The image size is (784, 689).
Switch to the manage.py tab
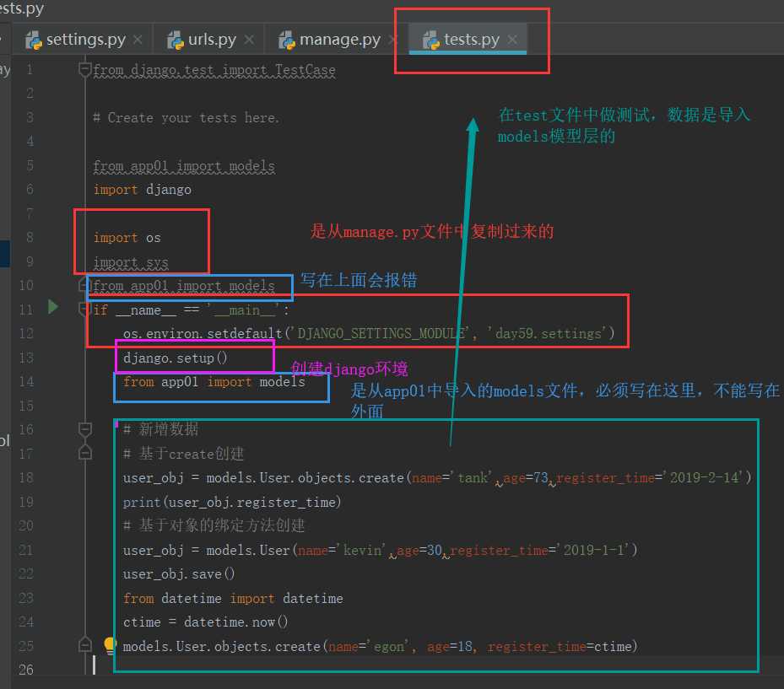point(339,40)
